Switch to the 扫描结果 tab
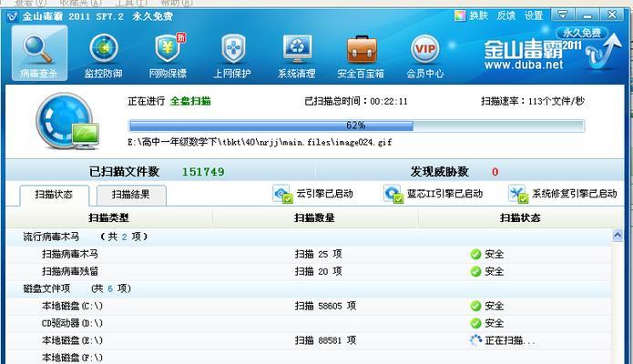The image size is (633, 364). tap(131, 195)
